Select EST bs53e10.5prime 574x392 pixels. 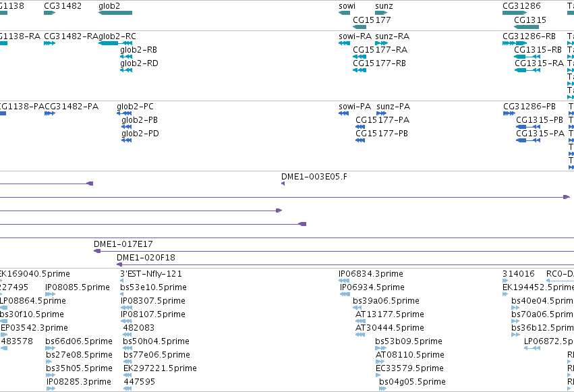122,294
